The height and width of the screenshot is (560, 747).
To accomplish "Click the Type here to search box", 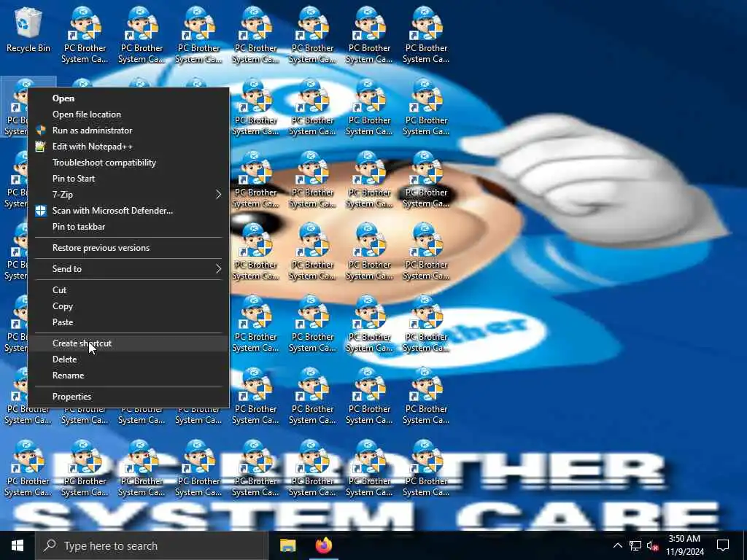I will coord(152,545).
